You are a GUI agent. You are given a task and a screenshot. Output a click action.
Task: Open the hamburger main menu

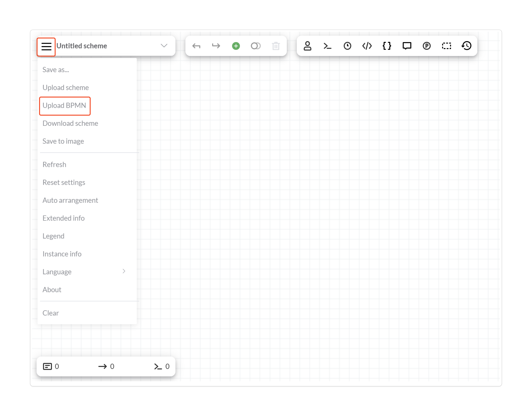(x=46, y=46)
